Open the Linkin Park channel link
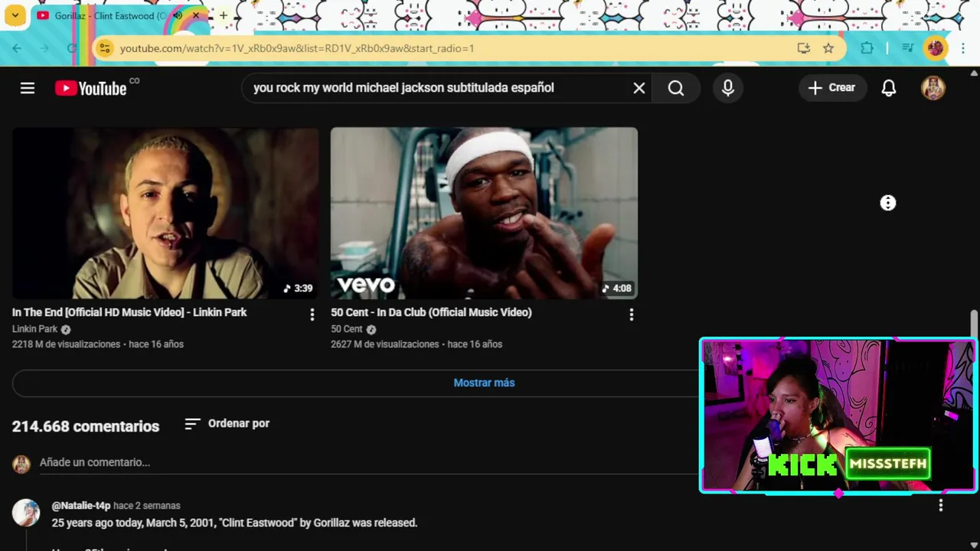This screenshot has height=551, width=980. [35, 329]
